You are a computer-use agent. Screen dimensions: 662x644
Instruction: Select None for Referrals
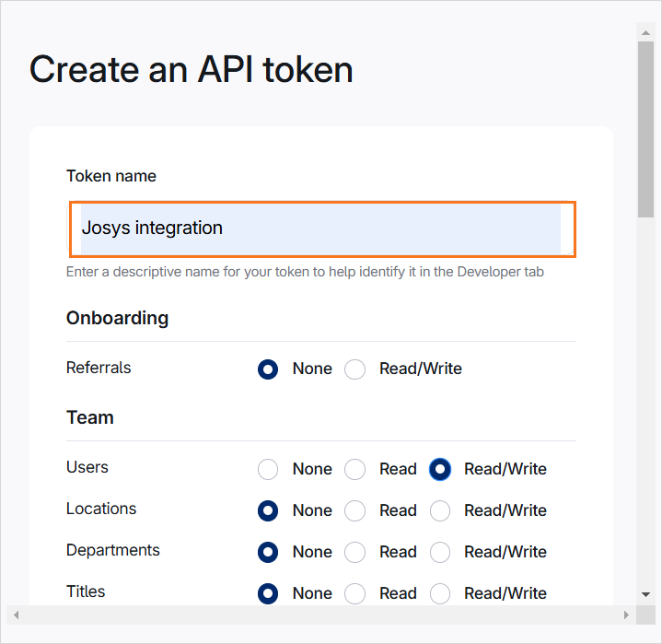click(x=268, y=369)
